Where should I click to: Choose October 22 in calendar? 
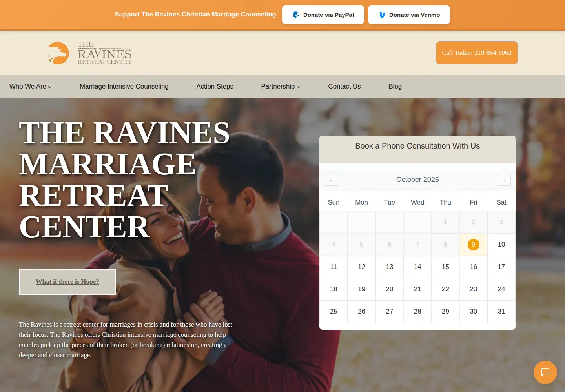click(445, 289)
